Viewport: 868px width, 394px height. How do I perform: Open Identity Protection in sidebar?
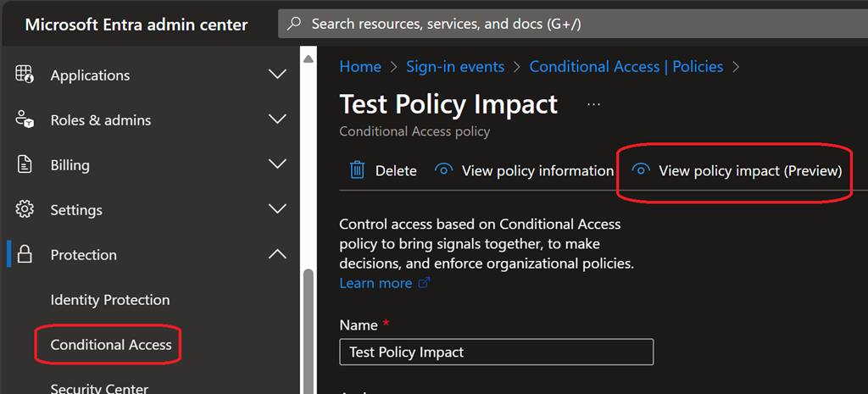point(110,300)
